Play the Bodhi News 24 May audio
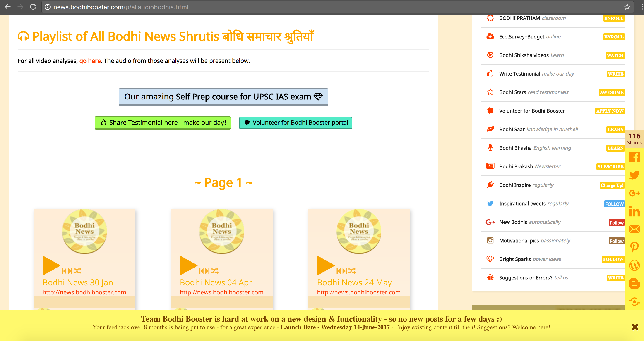Viewport: 644px width, 341px height. [x=326, y=265]
